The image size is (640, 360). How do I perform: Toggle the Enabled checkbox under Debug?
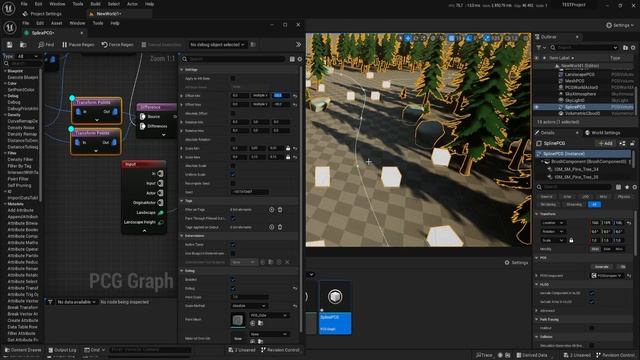tap(233, 280)
